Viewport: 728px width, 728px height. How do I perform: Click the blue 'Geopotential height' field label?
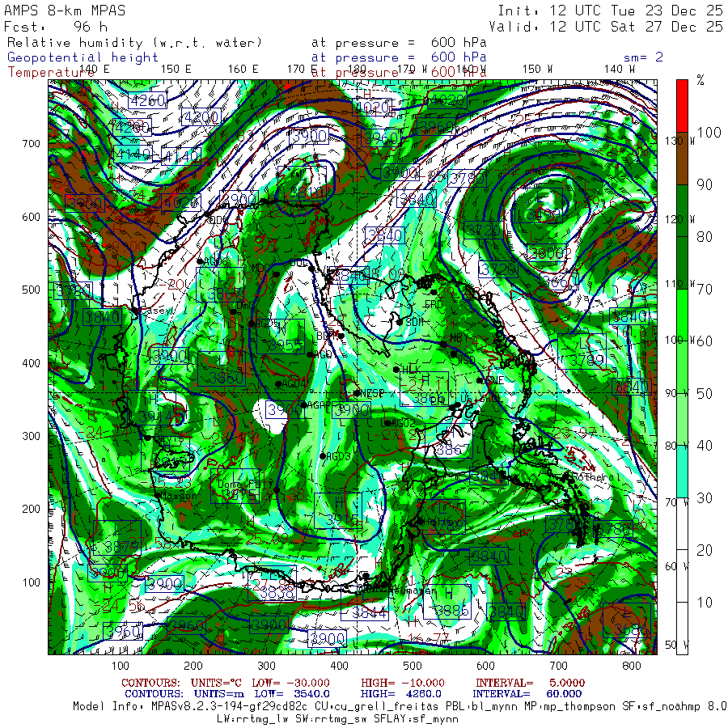pyautogui.click(x=83, y=57)
